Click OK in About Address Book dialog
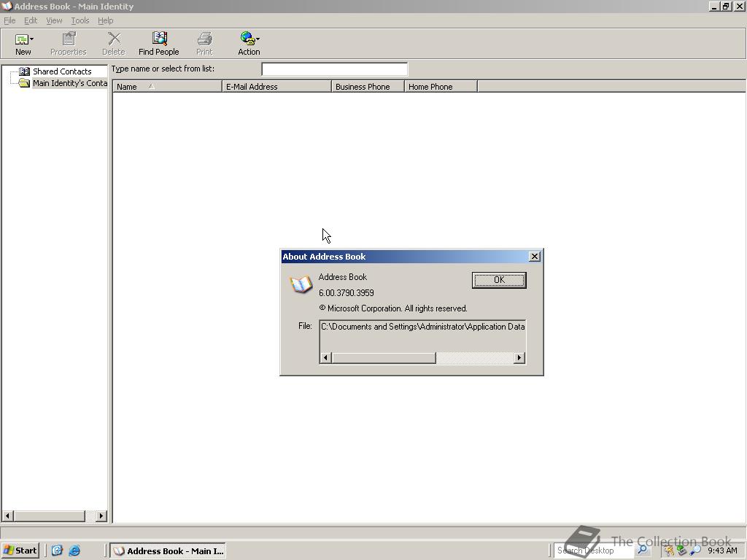 tap(499, 280)
